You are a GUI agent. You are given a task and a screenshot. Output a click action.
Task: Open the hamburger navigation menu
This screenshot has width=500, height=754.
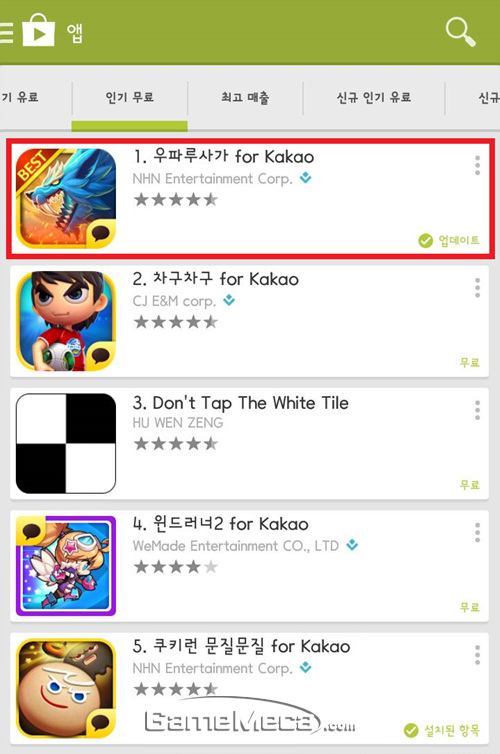[x=7, y=33]
